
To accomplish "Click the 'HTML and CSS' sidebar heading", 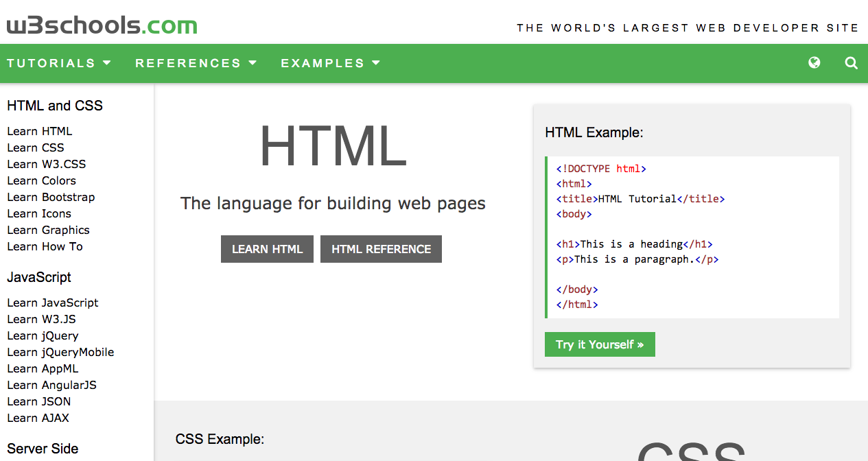I will (55, 106).
